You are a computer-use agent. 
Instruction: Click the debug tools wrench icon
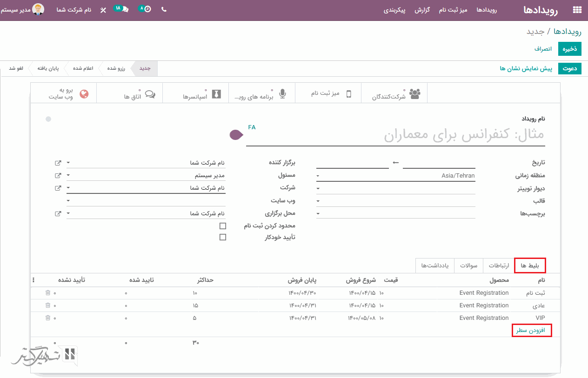(x=103, y=10)
